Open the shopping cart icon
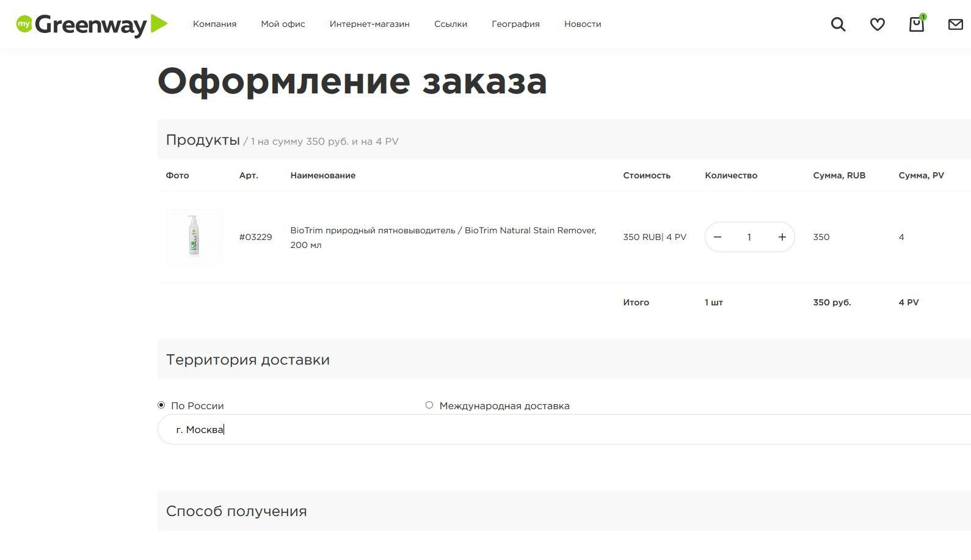This screenshot has width=971, height=560. pos(917,24)
